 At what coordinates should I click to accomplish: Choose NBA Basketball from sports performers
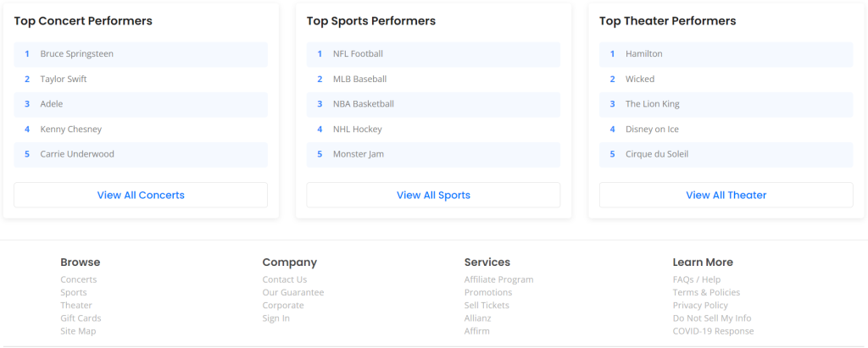tap(363, 104)
